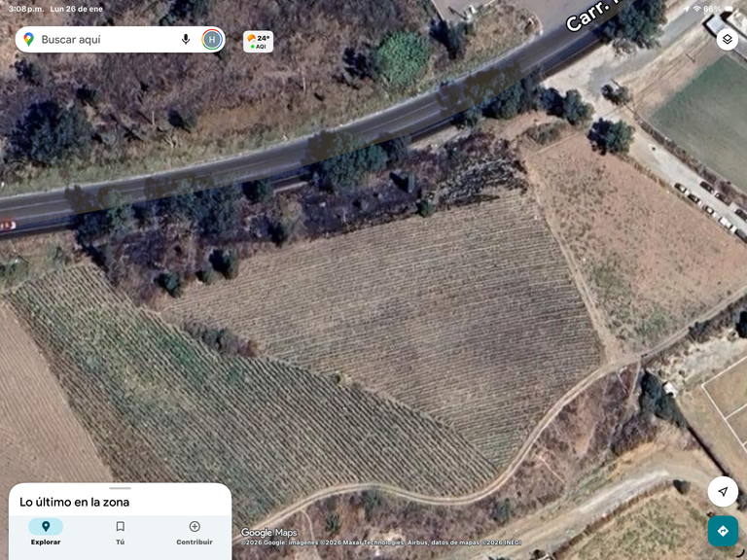Tap the voice search microphone icon

pos(186,40)
